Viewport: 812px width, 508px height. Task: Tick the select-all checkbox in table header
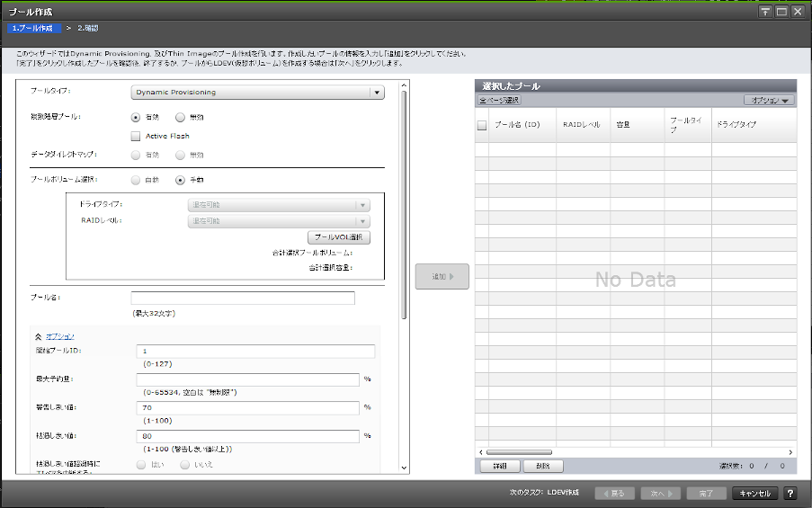pyautogui.click(x=482, y=126)
